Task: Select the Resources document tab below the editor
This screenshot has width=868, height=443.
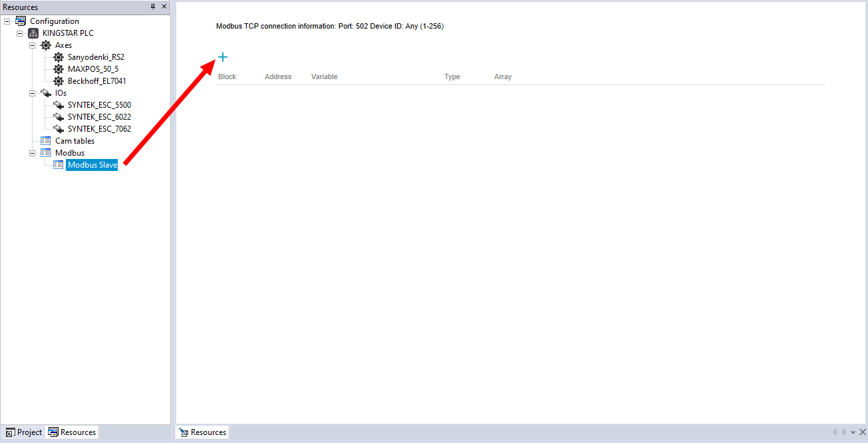Action: point(203,432)
